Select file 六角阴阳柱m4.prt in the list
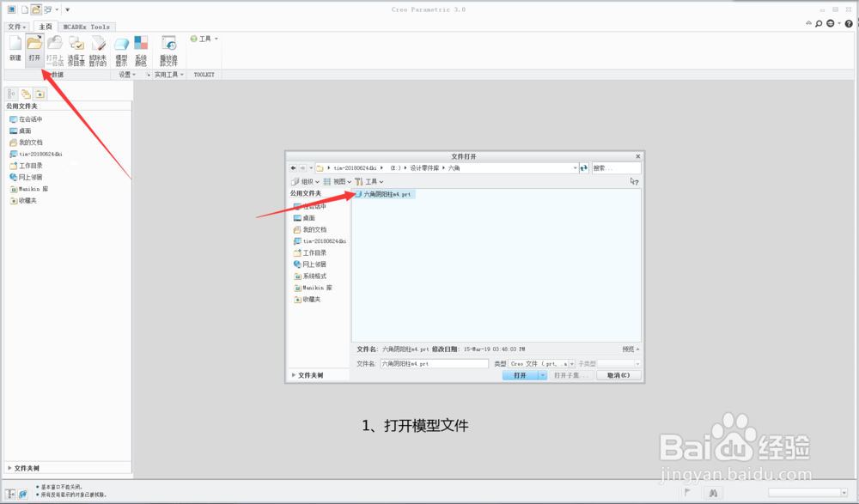The image size is (859, 504). pos(383,195)
